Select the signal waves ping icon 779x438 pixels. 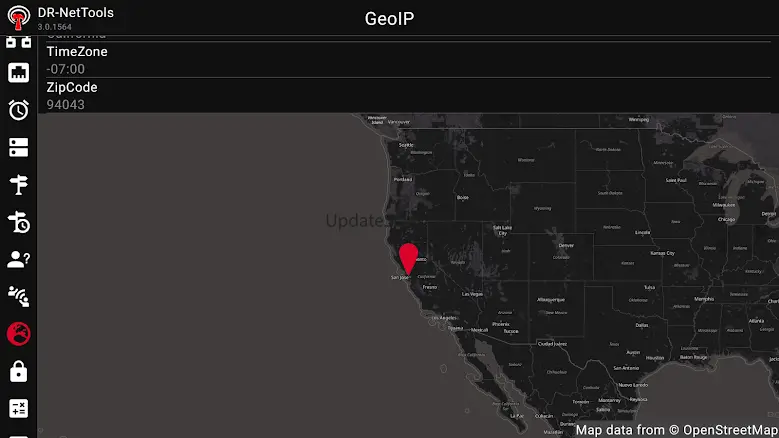pyautogui.click(x=18, y=296)
